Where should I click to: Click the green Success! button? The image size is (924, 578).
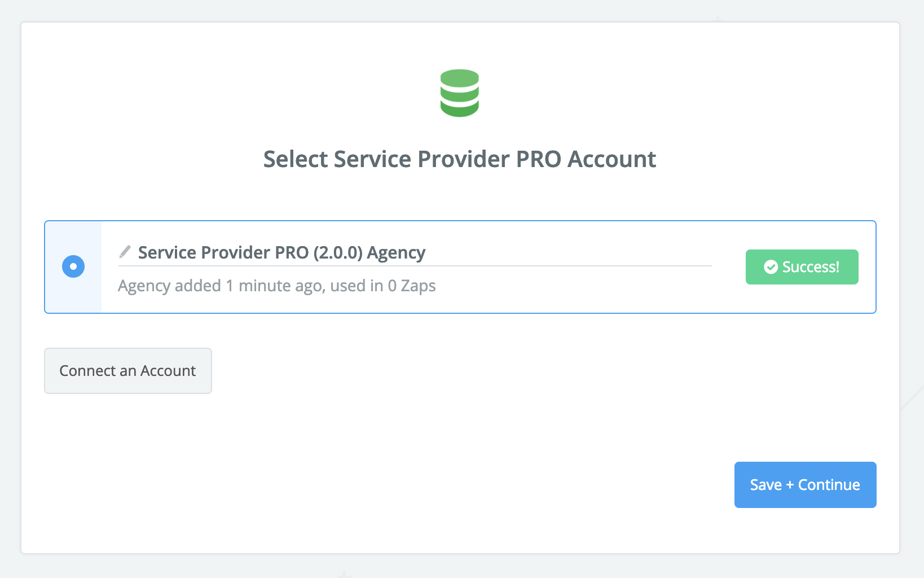[x=802, y=267]
